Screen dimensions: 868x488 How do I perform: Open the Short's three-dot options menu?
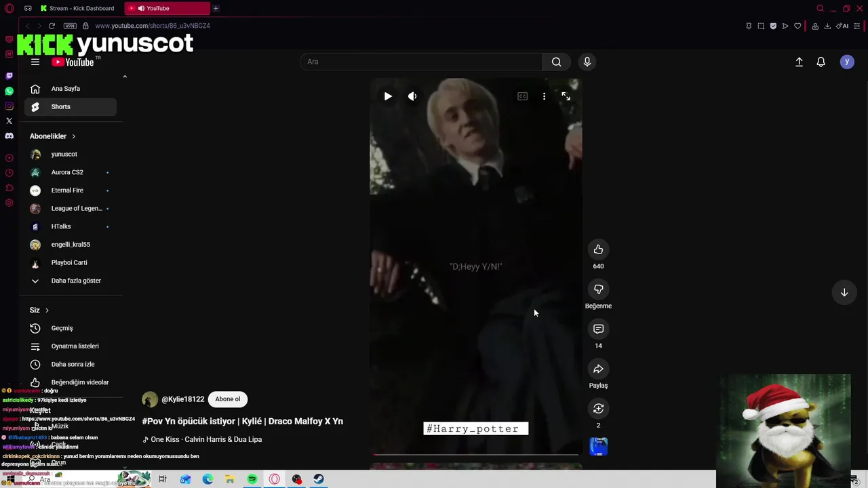tap(544, 96)
